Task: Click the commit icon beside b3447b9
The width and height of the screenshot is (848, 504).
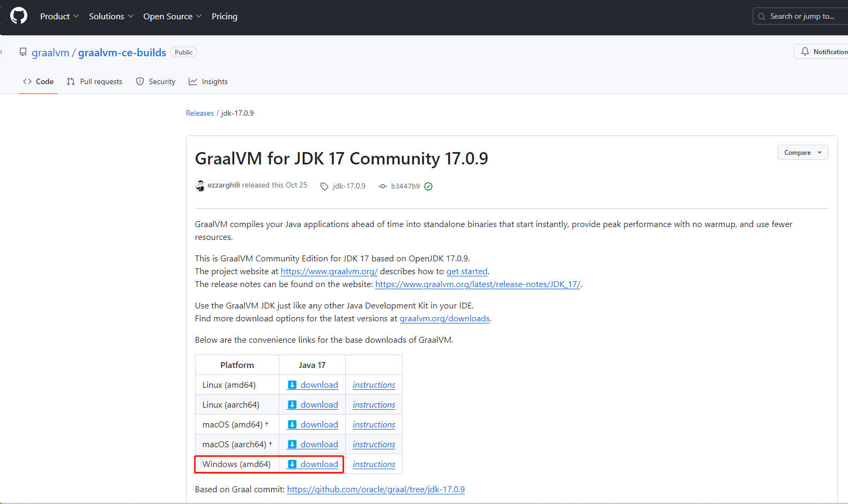Action: click(383, 186)
